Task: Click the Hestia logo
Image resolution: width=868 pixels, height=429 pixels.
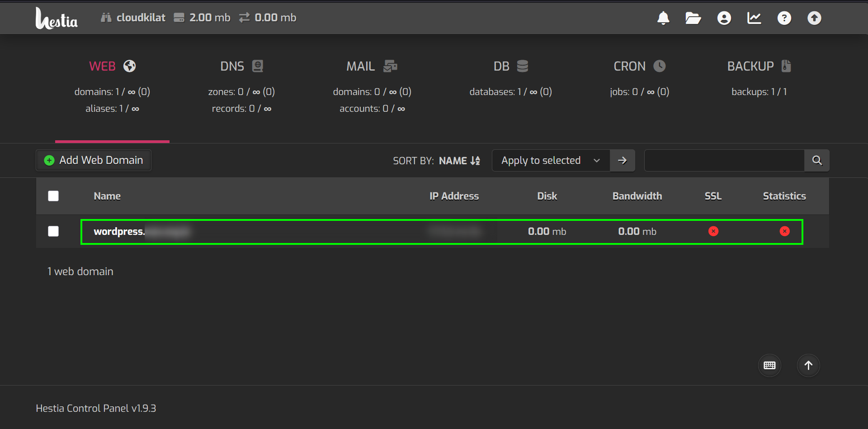Action: pos(57,19)
